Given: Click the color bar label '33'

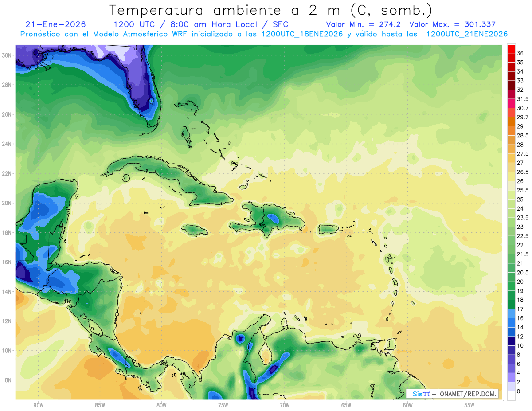Looking at the screenshot, I should (x=520, y=81).
